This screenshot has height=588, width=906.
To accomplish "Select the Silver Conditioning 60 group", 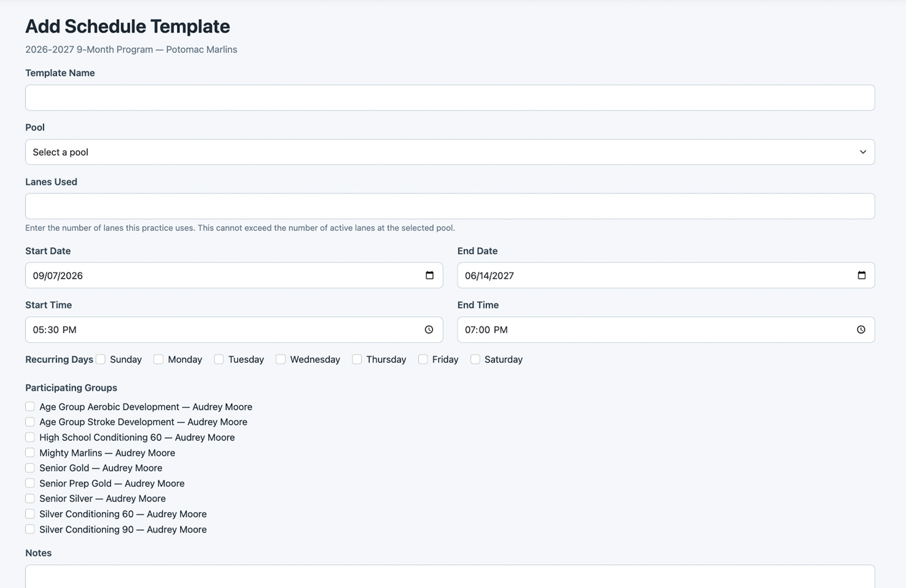I will tap(30, 514).
